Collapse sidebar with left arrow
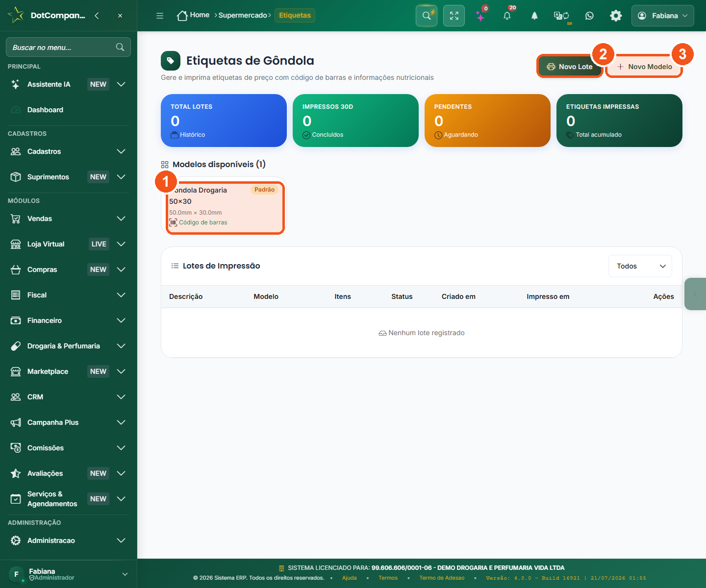 [97, 16]
